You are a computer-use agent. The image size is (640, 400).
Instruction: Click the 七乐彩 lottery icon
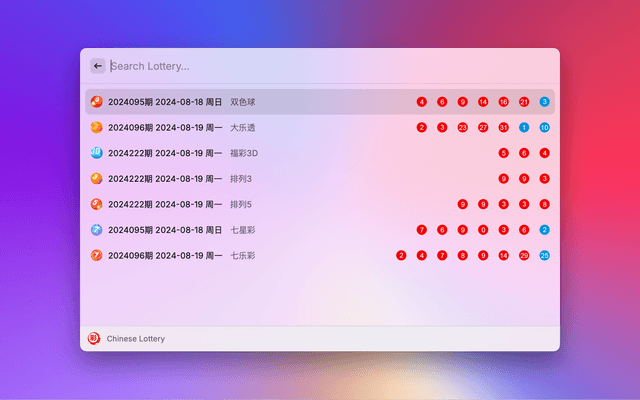96,255
